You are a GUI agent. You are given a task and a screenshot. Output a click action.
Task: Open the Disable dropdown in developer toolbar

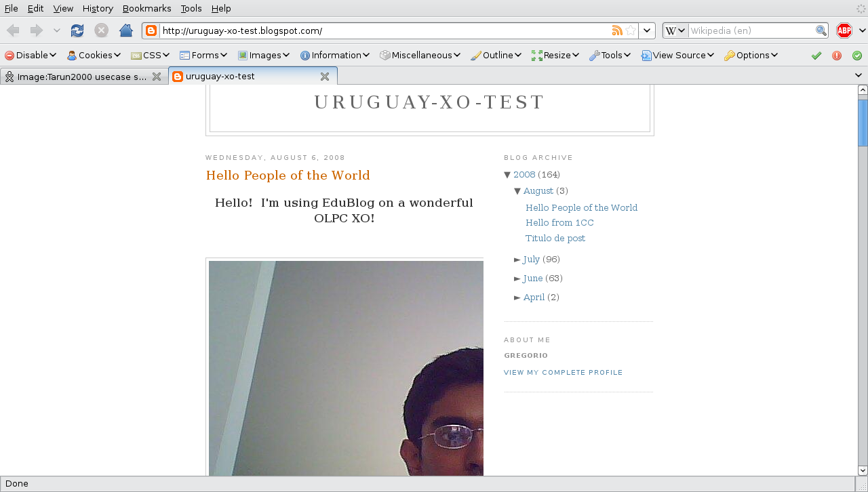coord(31,56)
